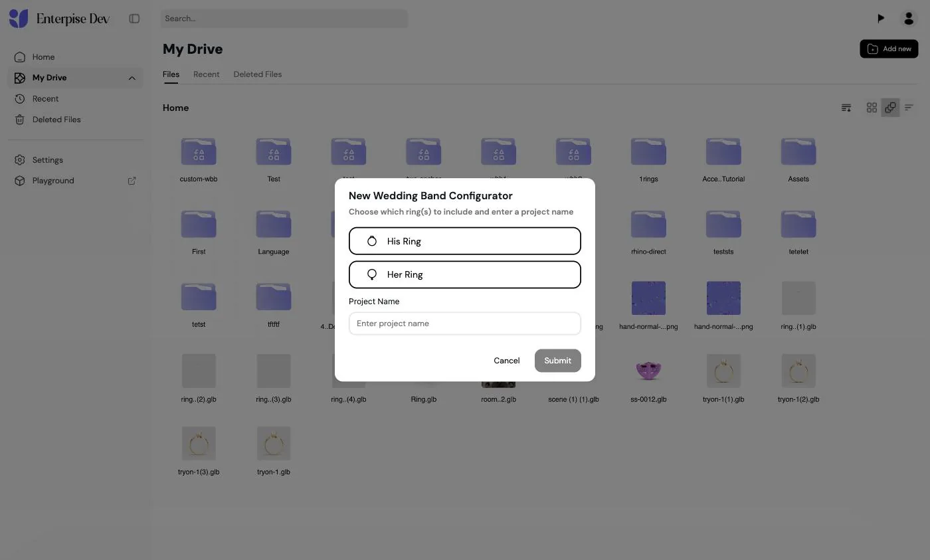Open the teststs folder
Screen dimensions: 930x560
click(723, 225)
